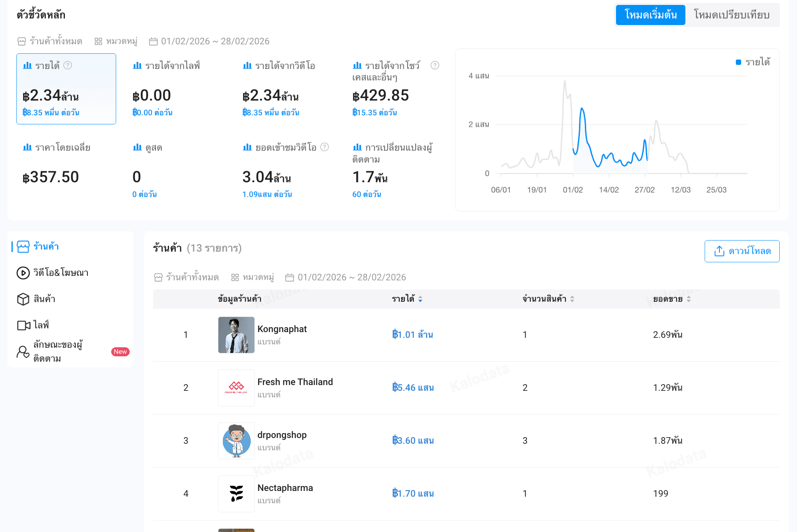Open table date range picker
The height and width of the screenshot is (532, 797).
(346, 277)
